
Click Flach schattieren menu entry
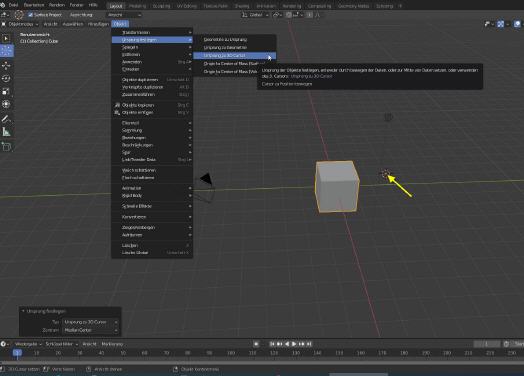pyautogui.click(x=152, y=178)
